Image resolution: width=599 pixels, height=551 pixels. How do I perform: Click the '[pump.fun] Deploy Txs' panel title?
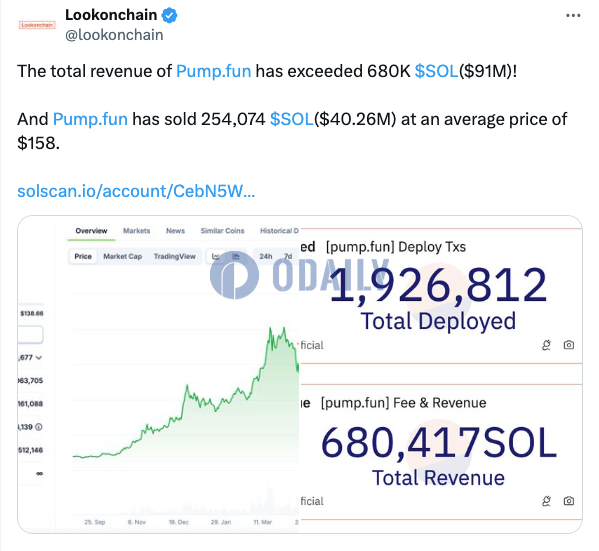point(396,247)
